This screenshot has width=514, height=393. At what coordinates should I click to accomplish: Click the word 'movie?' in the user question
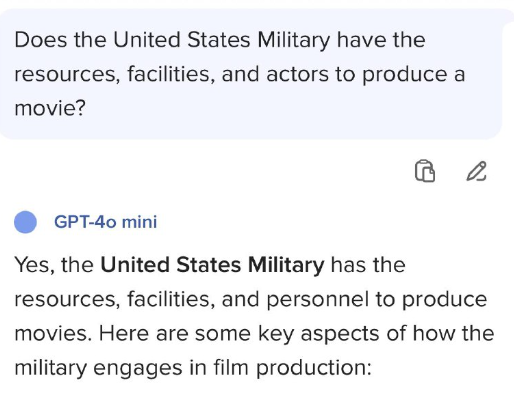pyautogui.click(x=50, y=108)
